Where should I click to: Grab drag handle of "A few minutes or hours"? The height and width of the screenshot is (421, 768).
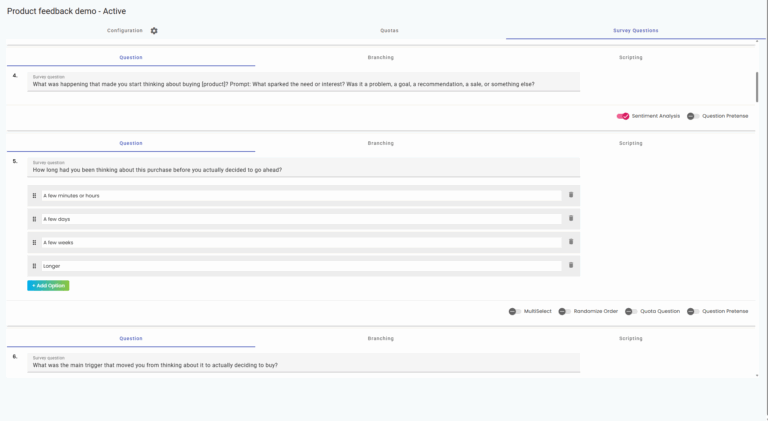tap(34, 195)
